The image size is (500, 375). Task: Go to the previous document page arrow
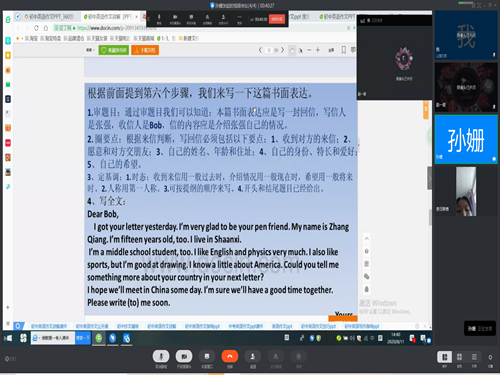coord(260,50)
